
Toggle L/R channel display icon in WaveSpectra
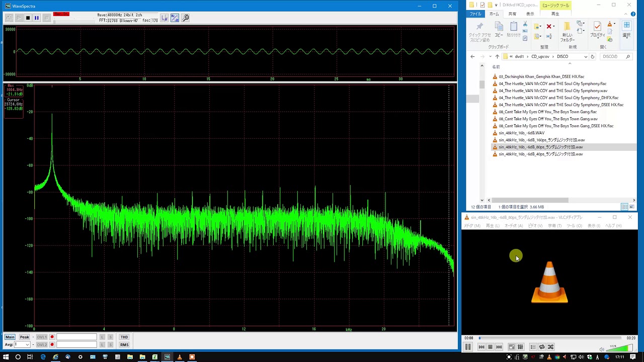pos(165,18)
